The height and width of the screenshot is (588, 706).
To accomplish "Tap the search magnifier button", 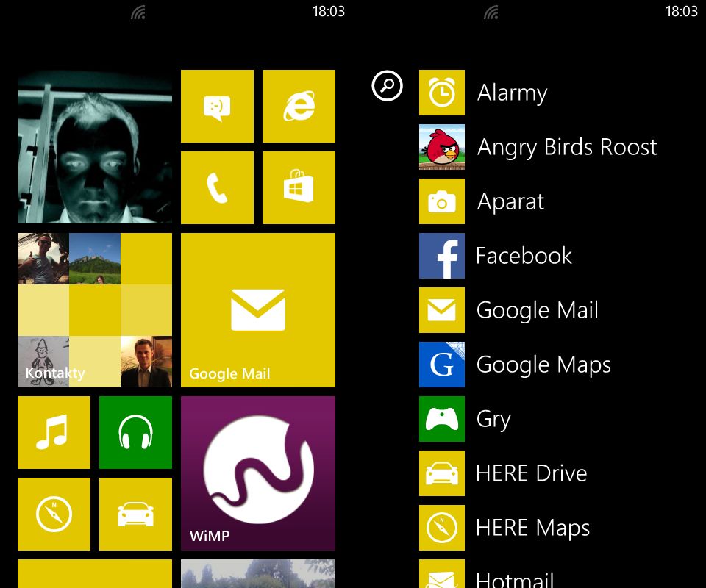I will pos(388,85).
